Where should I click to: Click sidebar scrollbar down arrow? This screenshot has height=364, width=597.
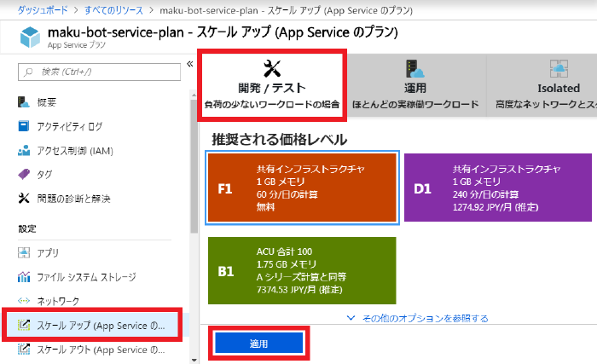tap(194, 360)
